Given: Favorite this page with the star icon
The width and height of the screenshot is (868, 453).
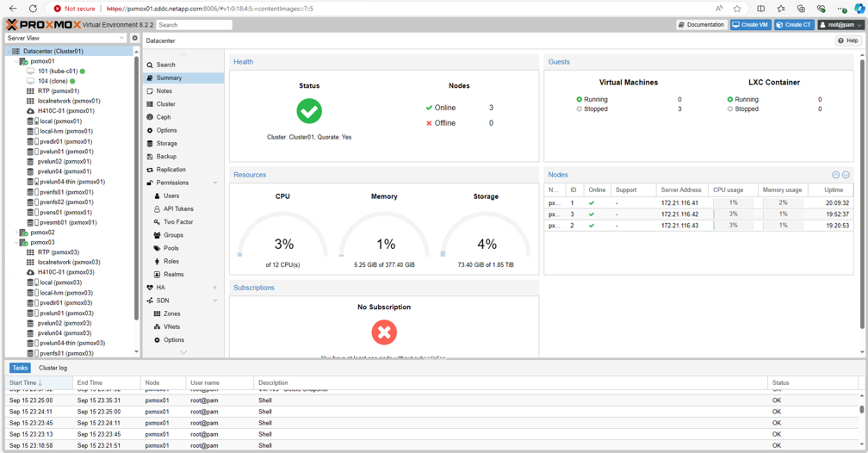Looking at the screenshot, I should coord(737,9).
